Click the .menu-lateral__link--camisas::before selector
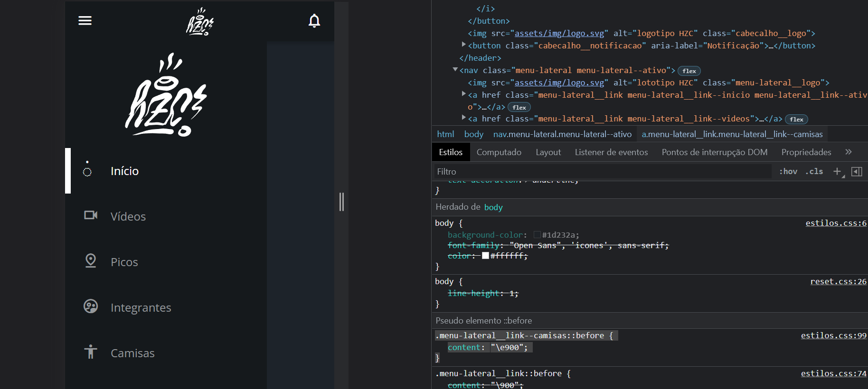 click(x=519, y=335)
